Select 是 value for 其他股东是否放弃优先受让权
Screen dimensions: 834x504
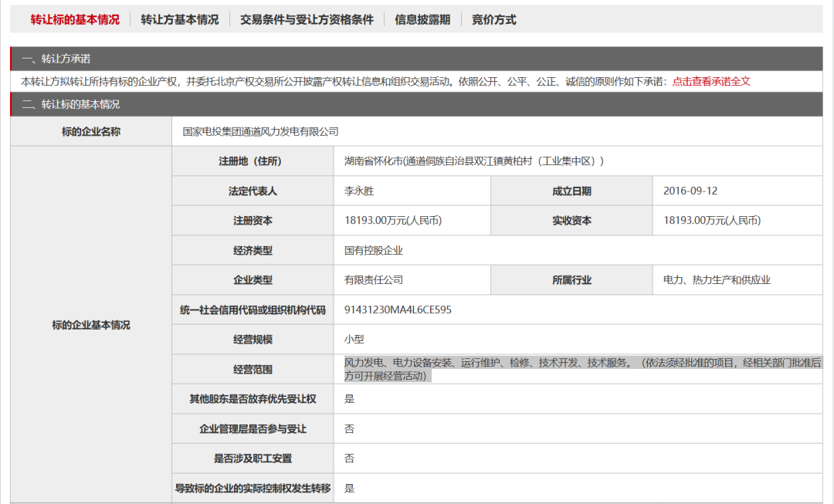pos(350,399)
